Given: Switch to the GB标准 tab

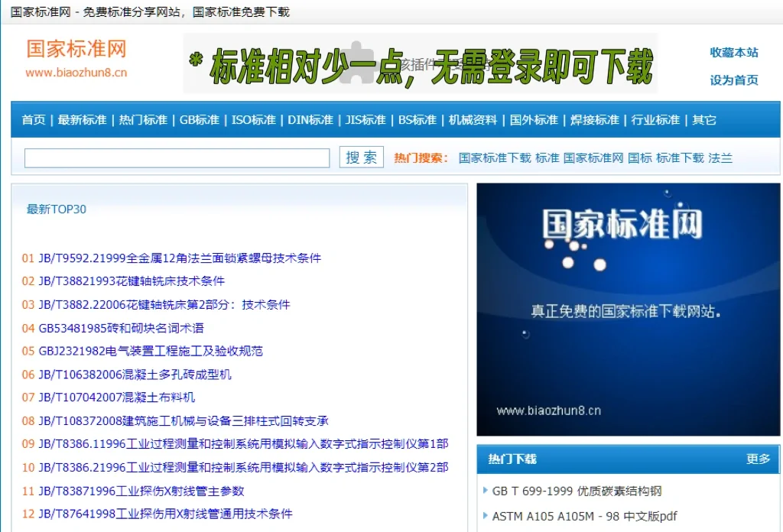Looking at the screenshot, I should 200,120.
